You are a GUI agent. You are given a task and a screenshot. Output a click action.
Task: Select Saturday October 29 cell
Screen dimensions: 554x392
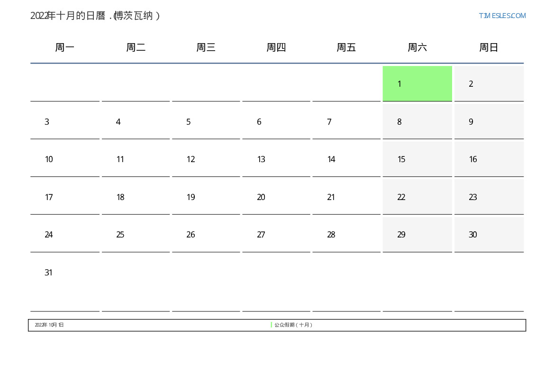click(x=417, y=235)
